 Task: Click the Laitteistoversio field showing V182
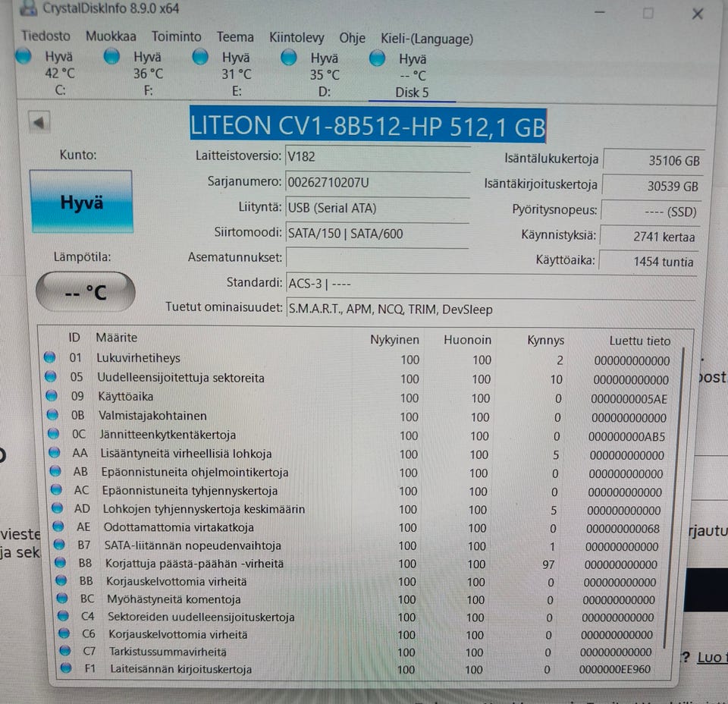(378, 158)
